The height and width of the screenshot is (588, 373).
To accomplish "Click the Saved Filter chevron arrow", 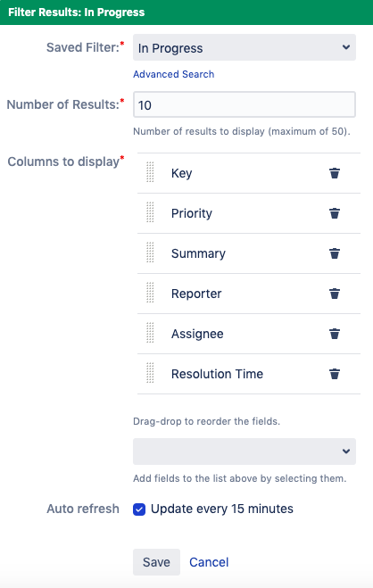I will point(346,47).
